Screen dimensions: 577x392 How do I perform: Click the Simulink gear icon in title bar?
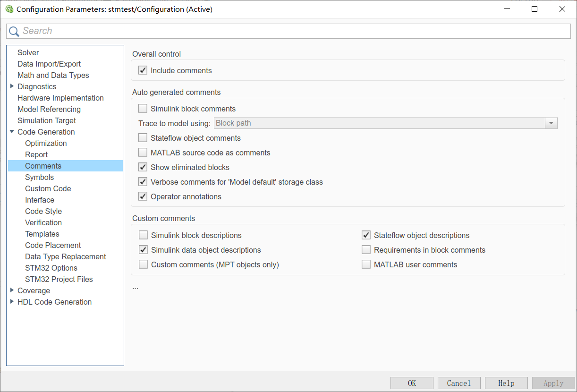click(x=9, y=9)
